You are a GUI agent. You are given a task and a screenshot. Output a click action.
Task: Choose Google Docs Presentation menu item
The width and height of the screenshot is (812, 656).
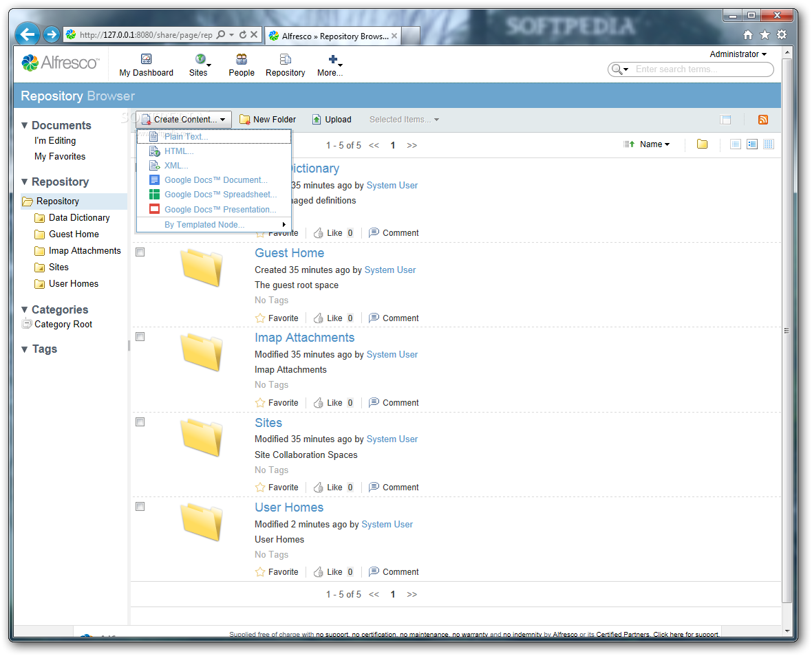[x=214, y=210]
